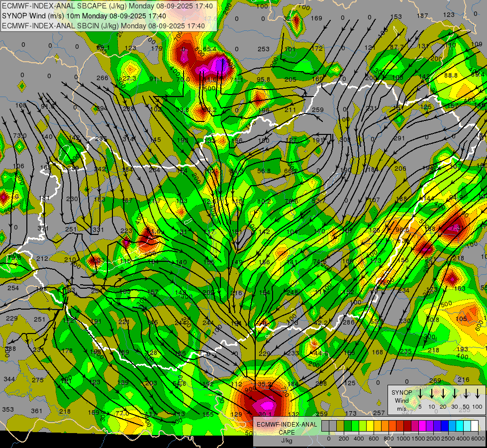Click the map value 388
The height and width of the screenshot is (448, 487).
point(10,349)
